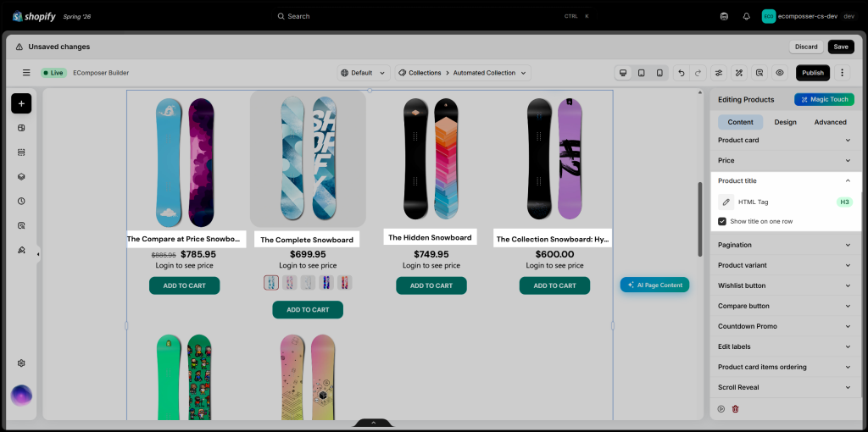
Task: Click the undo arrow icon
Action: point(682,73)
